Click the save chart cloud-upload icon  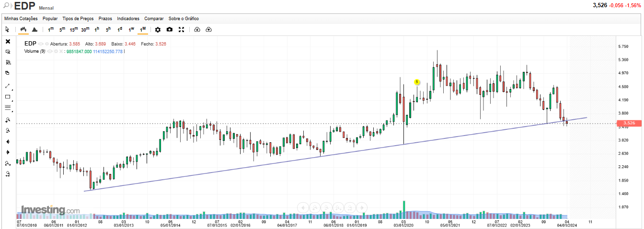coord(208,30)
